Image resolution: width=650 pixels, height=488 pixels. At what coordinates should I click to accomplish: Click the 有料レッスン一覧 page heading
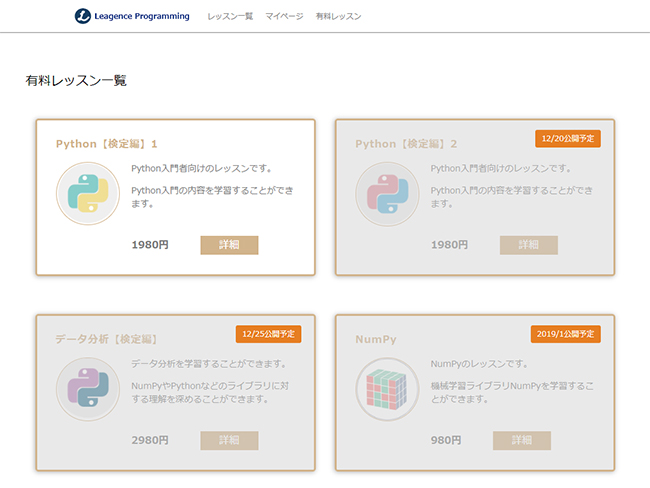point(76,80)
